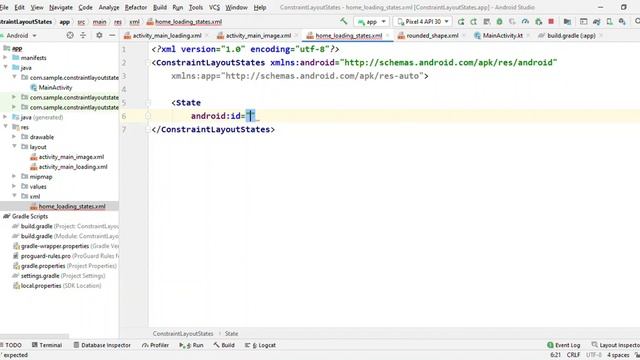The height and width of the screenshot is (360, 640).
Task: Collapse the layout folder
Action: tap(14, 147)
